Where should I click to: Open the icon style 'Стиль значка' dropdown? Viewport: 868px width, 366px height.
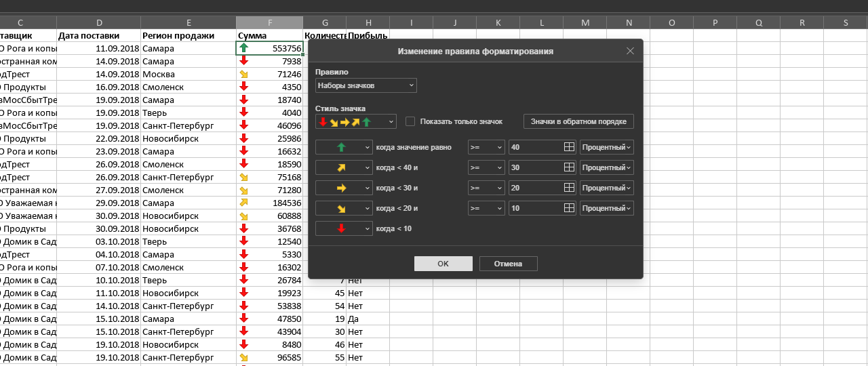click(x=356, y=121)
